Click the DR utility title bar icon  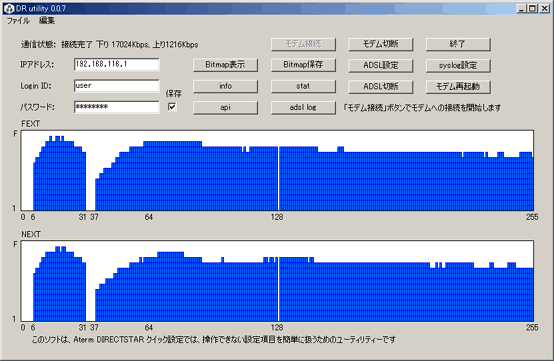coord(8,8)
